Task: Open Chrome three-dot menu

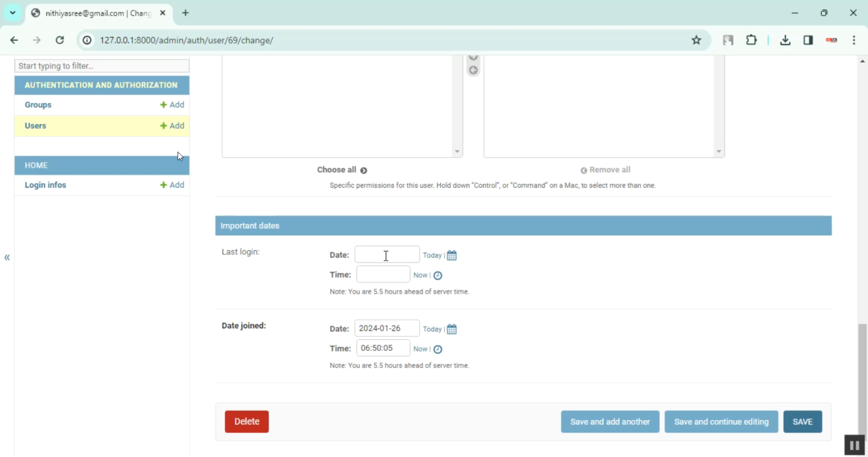Action: point(854,40)
